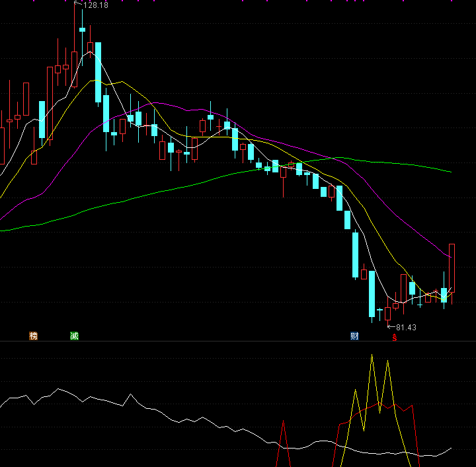Click the 128.18 high price label
This screenshot has width=476, height=467.
[x=96, y=5]
